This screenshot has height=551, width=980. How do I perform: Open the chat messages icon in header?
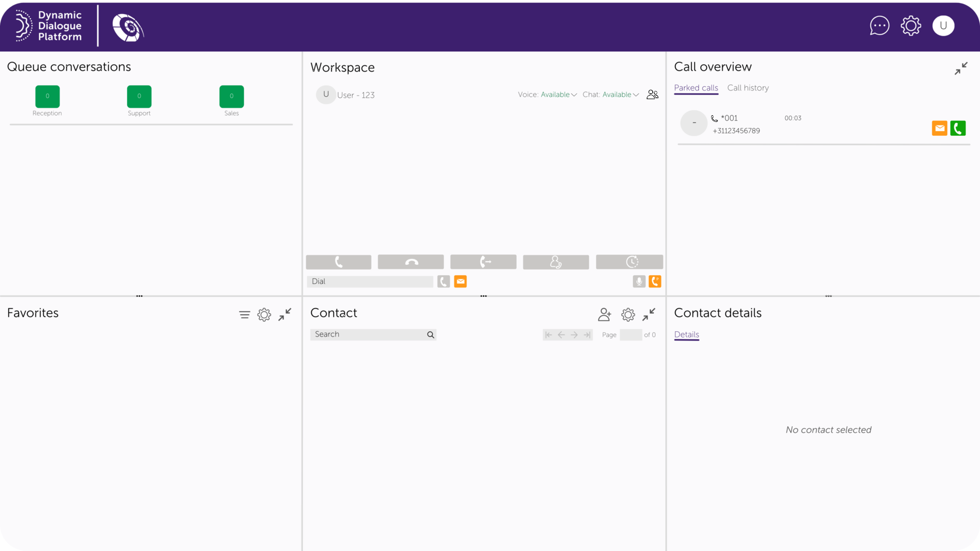tap(879, 26)
